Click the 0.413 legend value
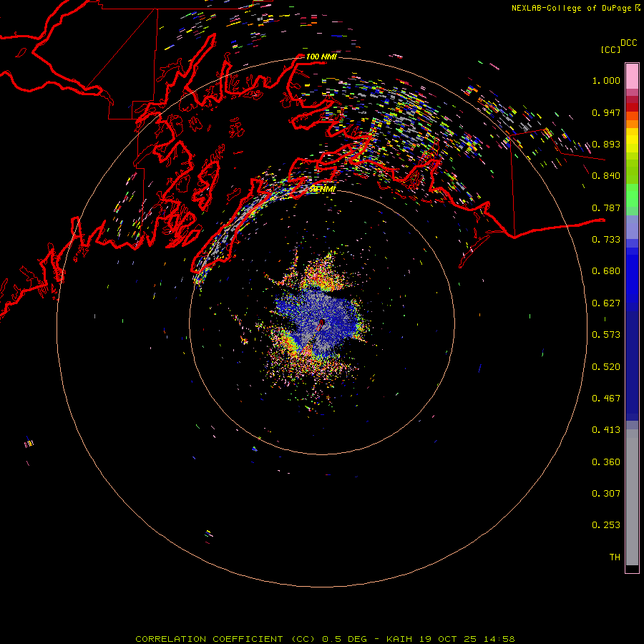Image resolution: width=644 pixels, height=644 pixels. point(606,430)
